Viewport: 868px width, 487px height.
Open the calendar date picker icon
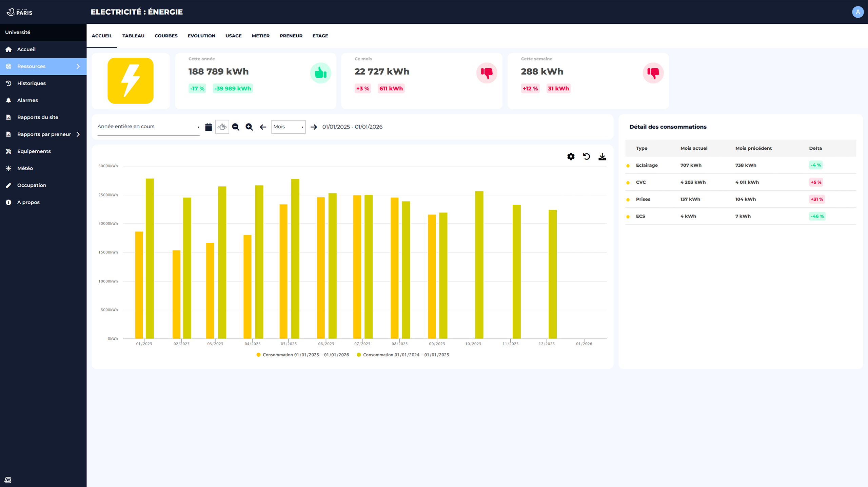coord(209,127)
